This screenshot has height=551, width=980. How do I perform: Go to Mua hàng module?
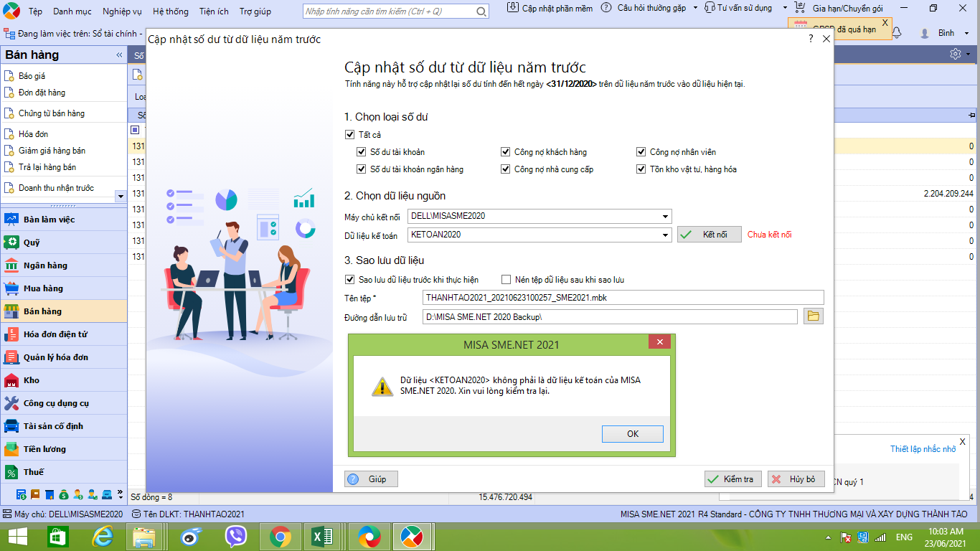point(64,288)
